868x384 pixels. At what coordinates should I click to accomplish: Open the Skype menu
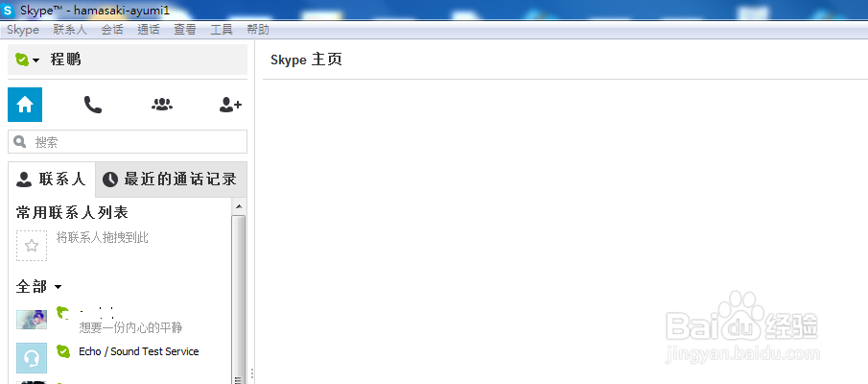point(23,30)
